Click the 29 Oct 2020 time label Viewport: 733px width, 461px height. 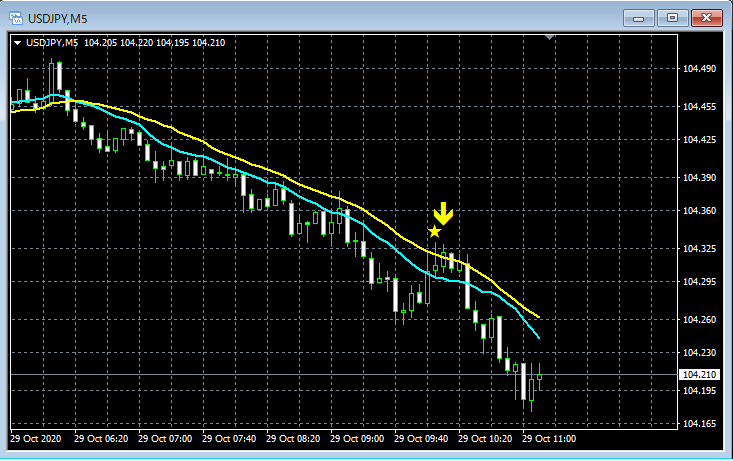click(36, 439)
